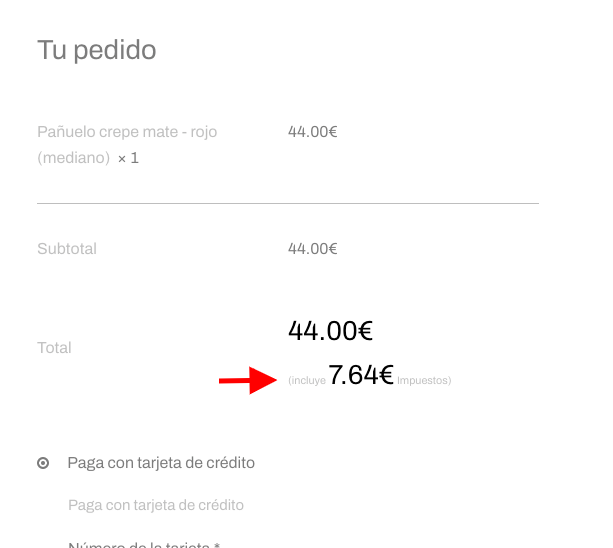Click the product price 44.00€ in item row
Image resolution: width=613 pixels, height=548 pixels.
click(x=312, y=132)
